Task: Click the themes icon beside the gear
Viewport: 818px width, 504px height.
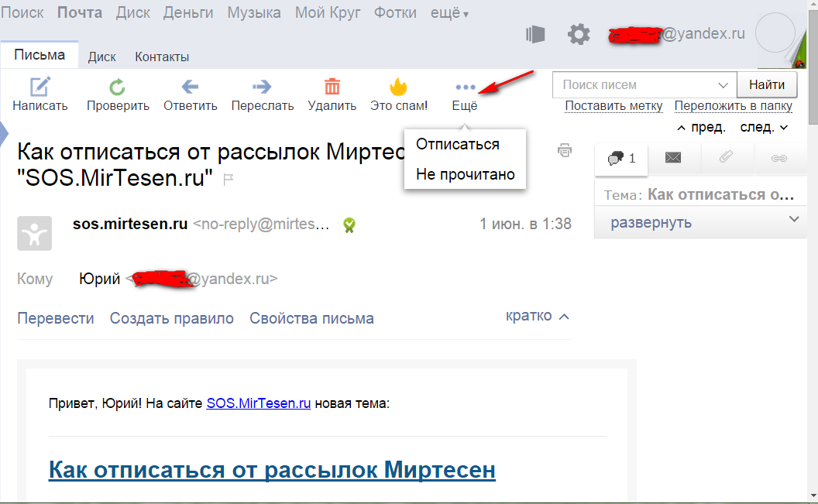Action: [535, 34]
